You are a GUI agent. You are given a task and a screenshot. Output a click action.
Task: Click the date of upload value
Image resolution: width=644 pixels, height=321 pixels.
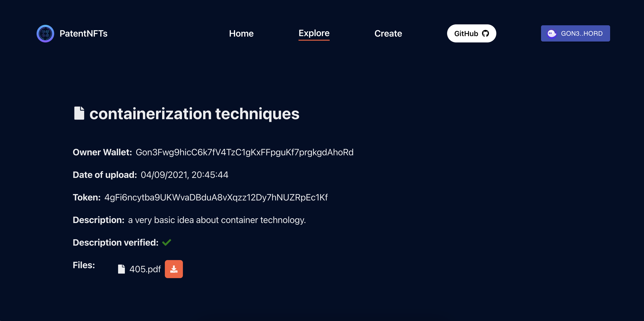tap(184, 175)
